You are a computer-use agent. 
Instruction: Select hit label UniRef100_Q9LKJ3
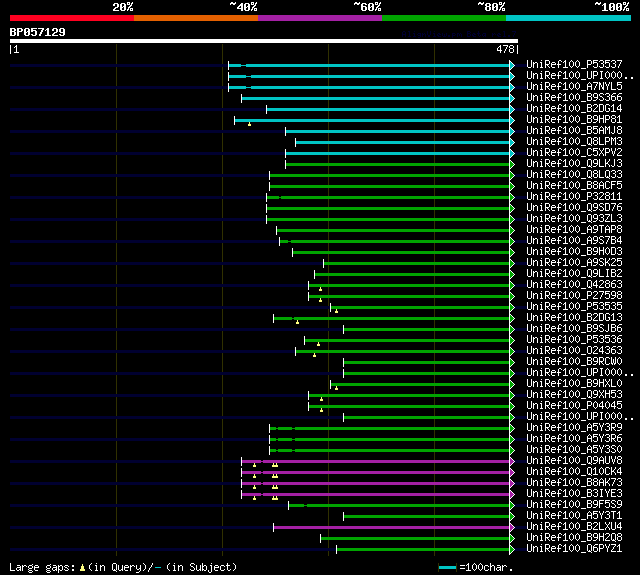point(574,164)
